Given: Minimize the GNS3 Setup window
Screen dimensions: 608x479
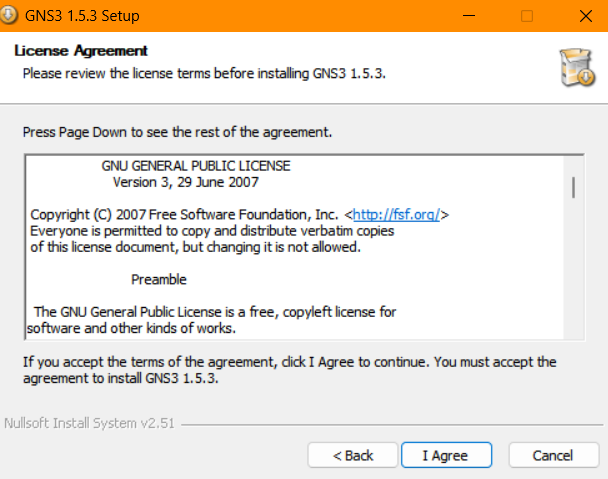Looking at the screenshot, I should (x=469, y=16).
